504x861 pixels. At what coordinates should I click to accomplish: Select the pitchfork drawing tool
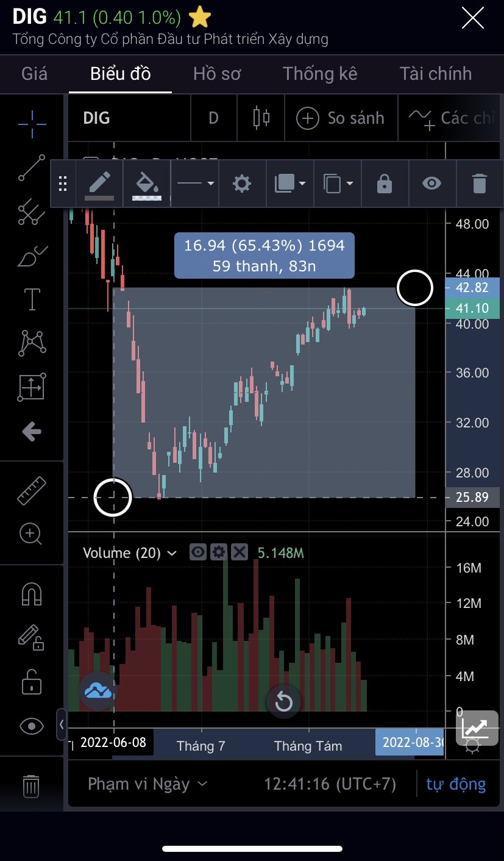coord(32,211)
